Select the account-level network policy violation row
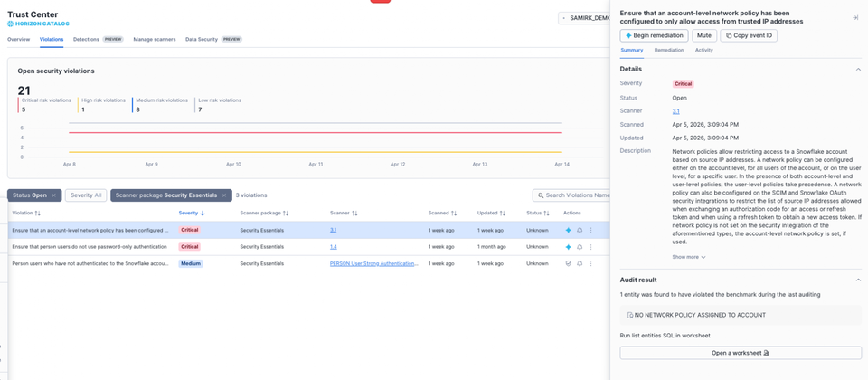Viewport: 868px width, 380px height. (x=308, y=230)
